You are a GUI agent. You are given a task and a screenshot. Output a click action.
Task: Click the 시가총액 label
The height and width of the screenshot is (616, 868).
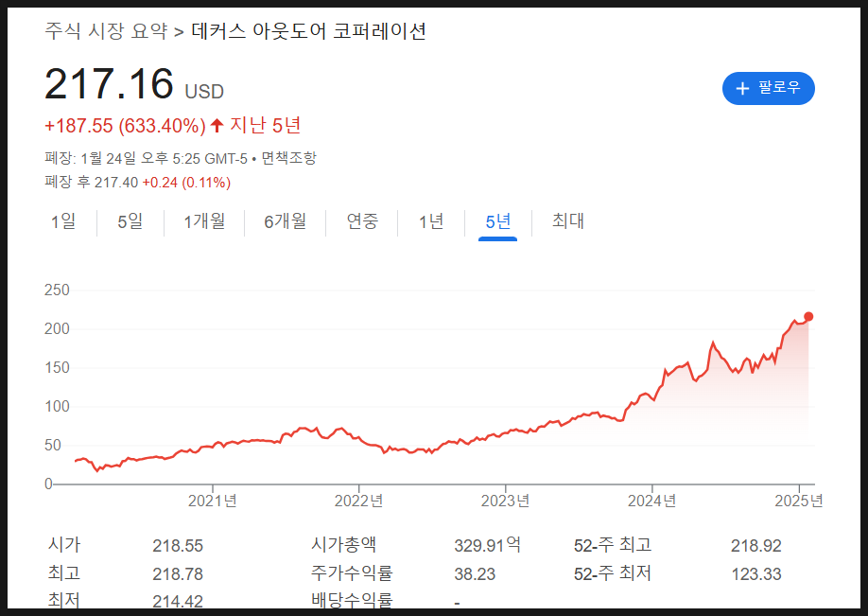[343, 544]
